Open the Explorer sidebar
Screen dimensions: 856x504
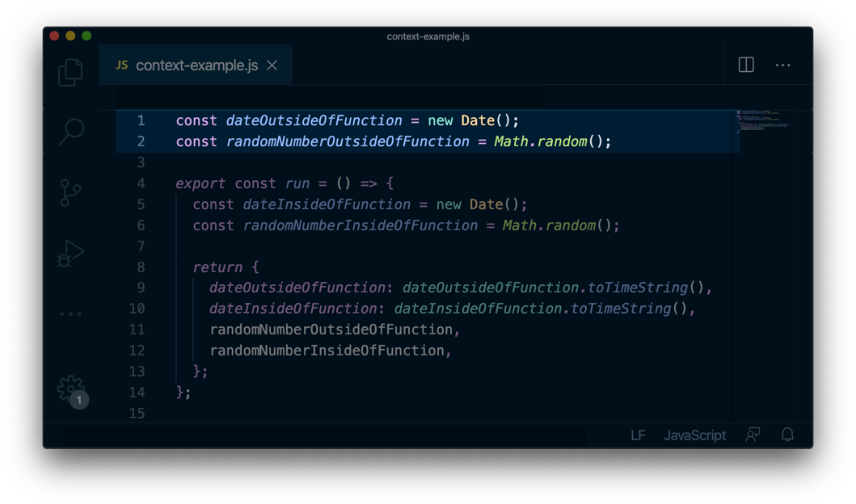pyautogui.click(x=70, y=71)
